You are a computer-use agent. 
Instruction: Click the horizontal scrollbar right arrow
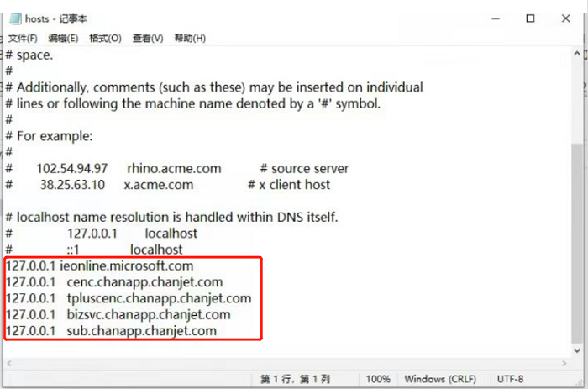[564, 363]
